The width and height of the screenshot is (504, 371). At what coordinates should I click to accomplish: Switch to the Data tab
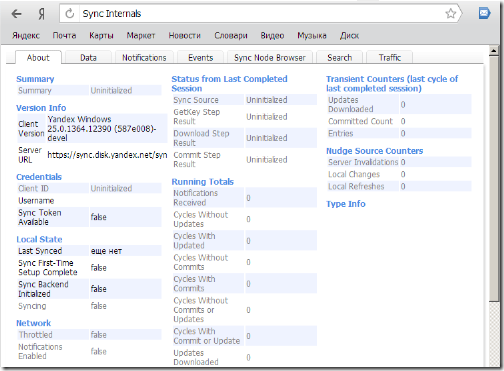88,58
